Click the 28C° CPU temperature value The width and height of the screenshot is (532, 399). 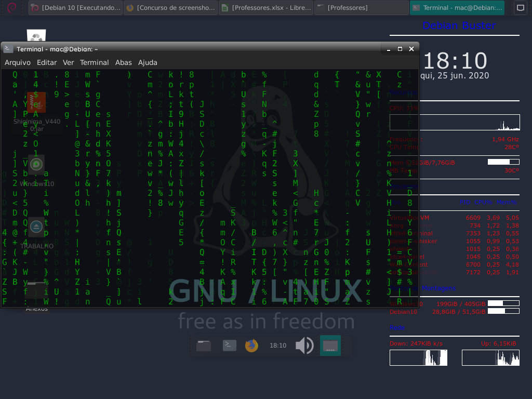click(512, 147)
